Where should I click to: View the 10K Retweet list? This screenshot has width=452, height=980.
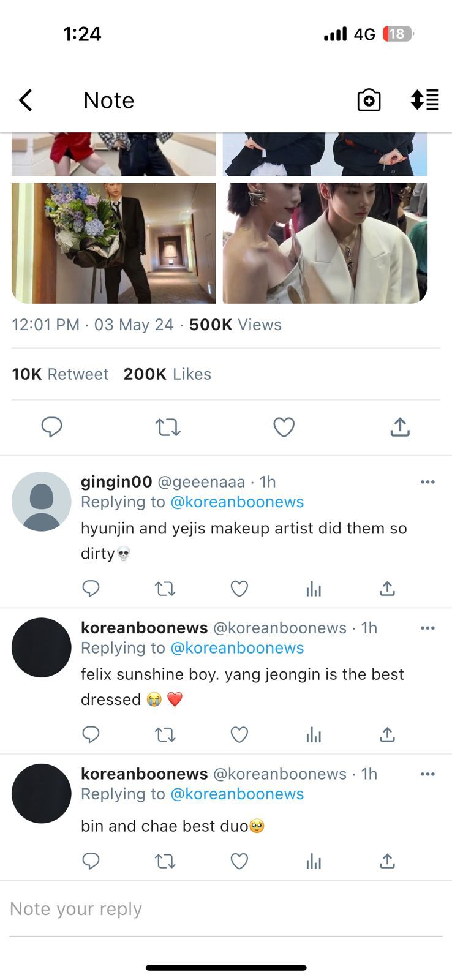60,374
